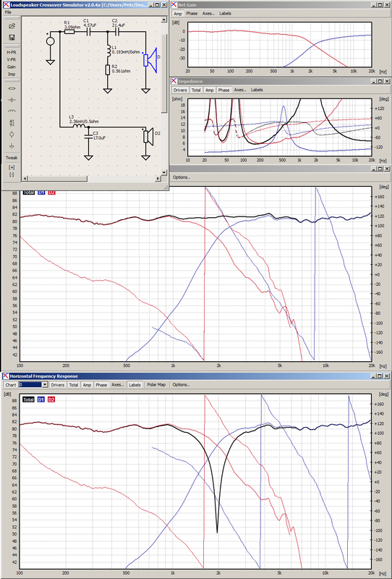This screenshot has height=579, width=392.
Task: Toggle Total in Horizontal Frequency Response toolbar
Action: pos(74,385)
